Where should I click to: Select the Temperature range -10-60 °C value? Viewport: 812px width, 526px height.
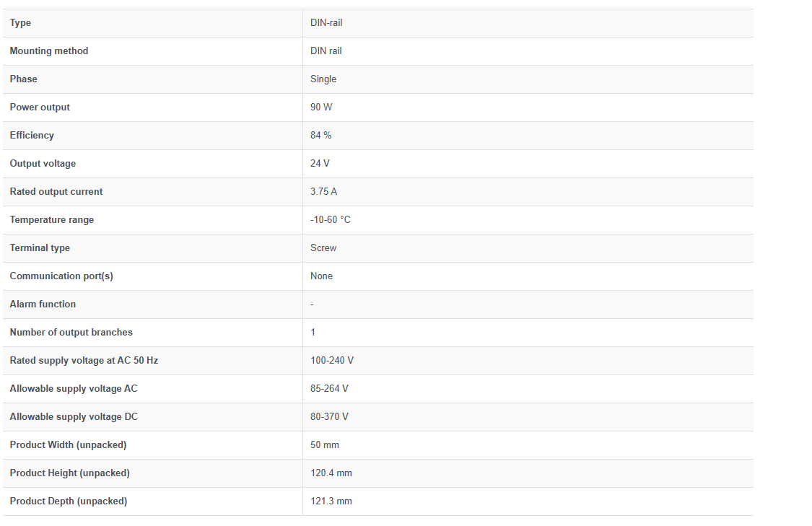pyautogui.click(x=331, y=219)
